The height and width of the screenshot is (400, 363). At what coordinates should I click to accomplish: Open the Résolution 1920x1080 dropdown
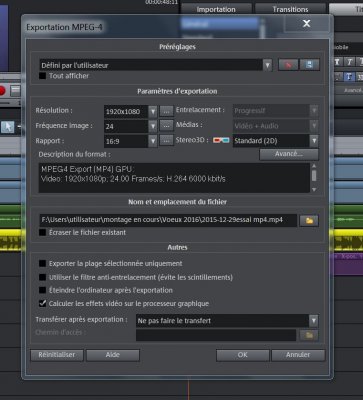click(x=152, y=111)
